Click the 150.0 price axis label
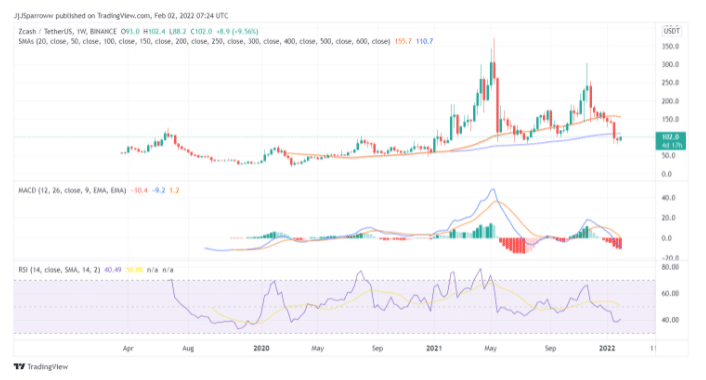 670,119
